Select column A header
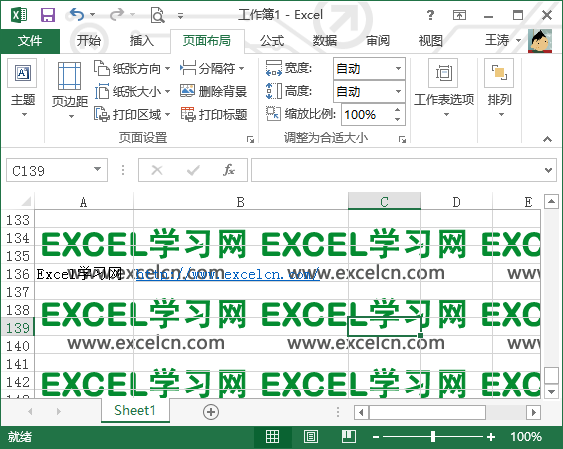 (x=84, y=201)
